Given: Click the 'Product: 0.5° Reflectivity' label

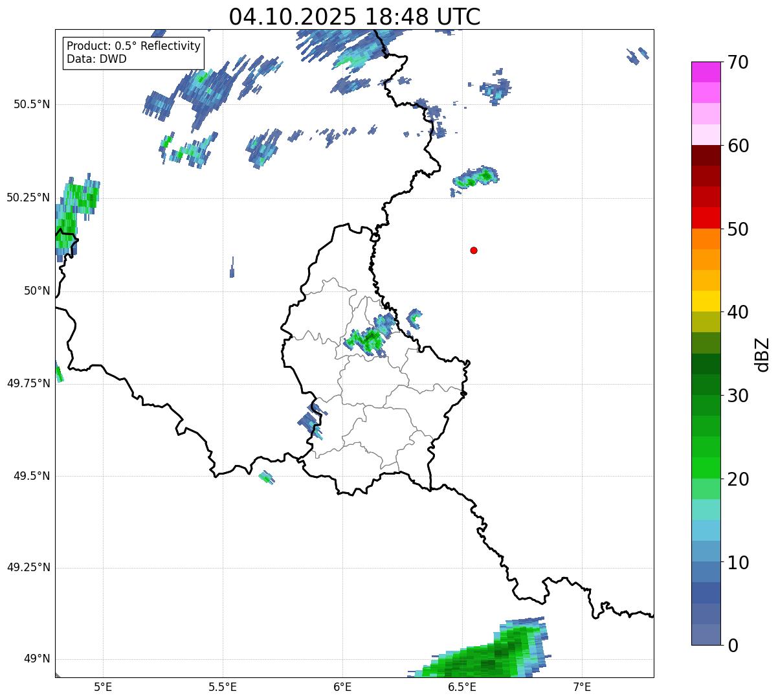Looking at the screenshot, I should [x=133, y=46].
